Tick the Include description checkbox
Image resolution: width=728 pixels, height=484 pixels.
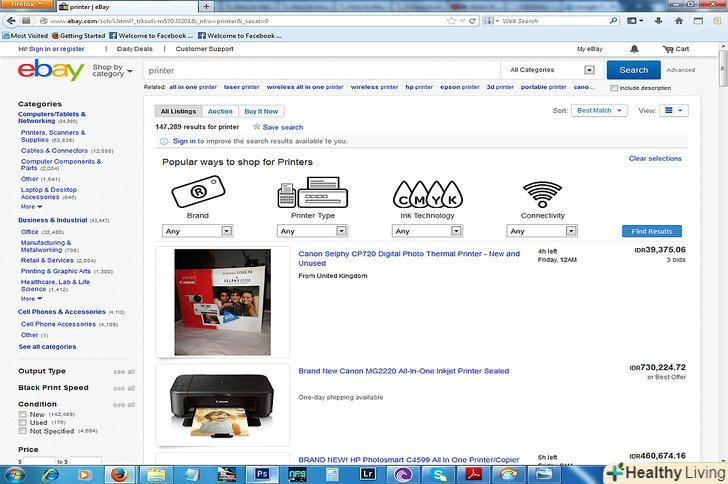click(614, 88)
